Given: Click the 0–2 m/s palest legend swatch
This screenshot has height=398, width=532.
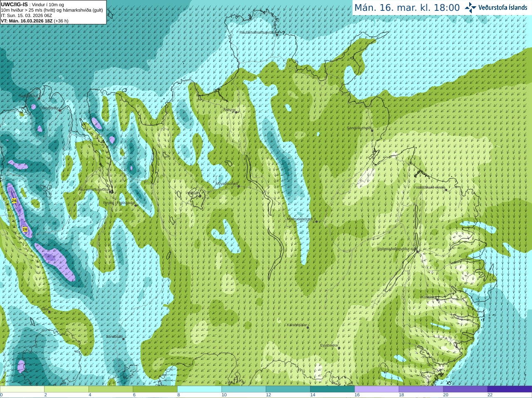Looking at the screenshot, I should (x=22, y=389).
